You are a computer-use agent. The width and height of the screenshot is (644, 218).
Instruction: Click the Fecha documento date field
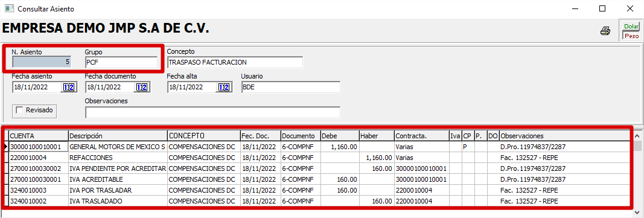[110, 87]
